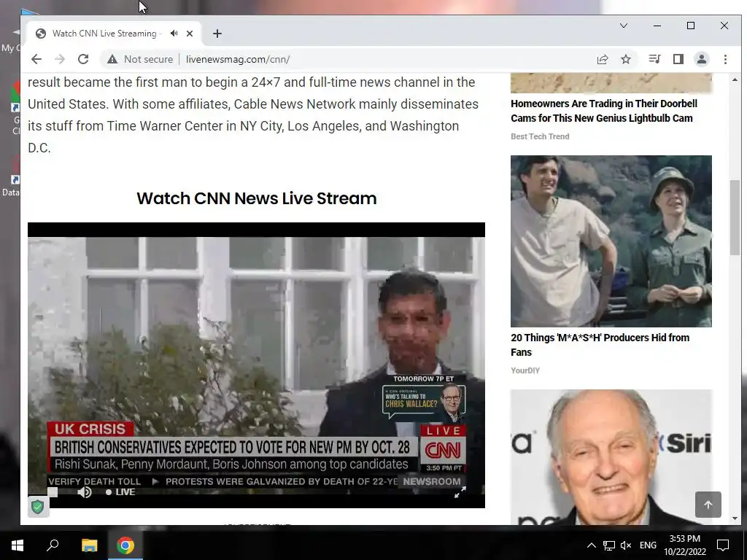
Task: Open the elderly man ad thumbnail
Action: [611, 457]
